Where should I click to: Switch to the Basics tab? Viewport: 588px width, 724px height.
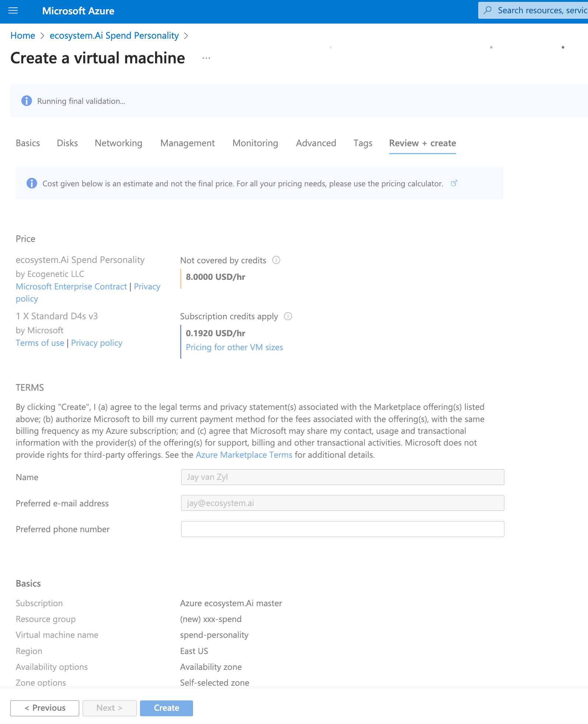28,143
